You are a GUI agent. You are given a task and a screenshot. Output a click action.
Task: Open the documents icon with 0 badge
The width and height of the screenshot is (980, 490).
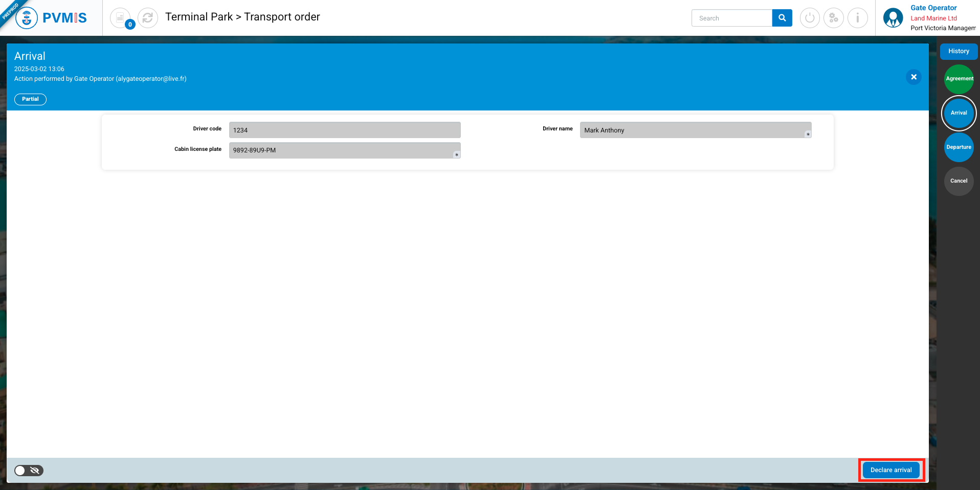120,18
